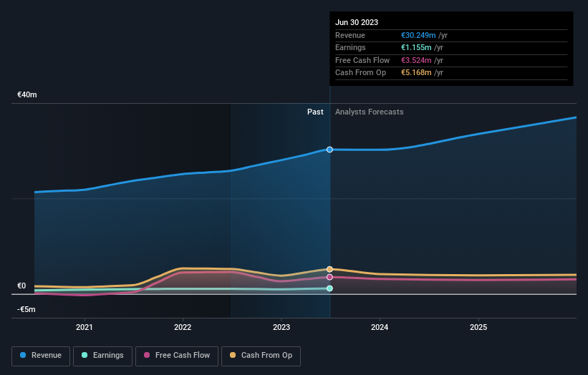Click the €30.249m revenue value
588x375 pixels.
pos(418,35)
